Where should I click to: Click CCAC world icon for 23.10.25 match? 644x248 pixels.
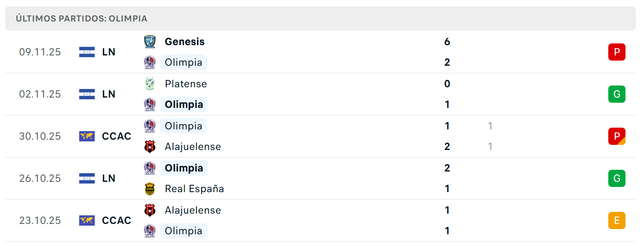pyautogui.click(x=87, y=220)
